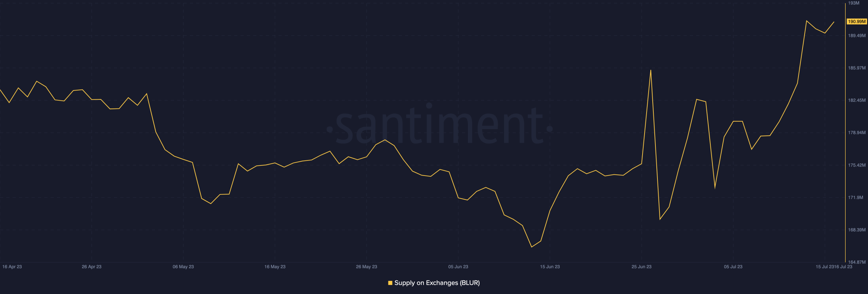Select the 26 Apr 23 date label
Image resolution: width=868 pixels, height=294 pixels.
tap(92, 267)
